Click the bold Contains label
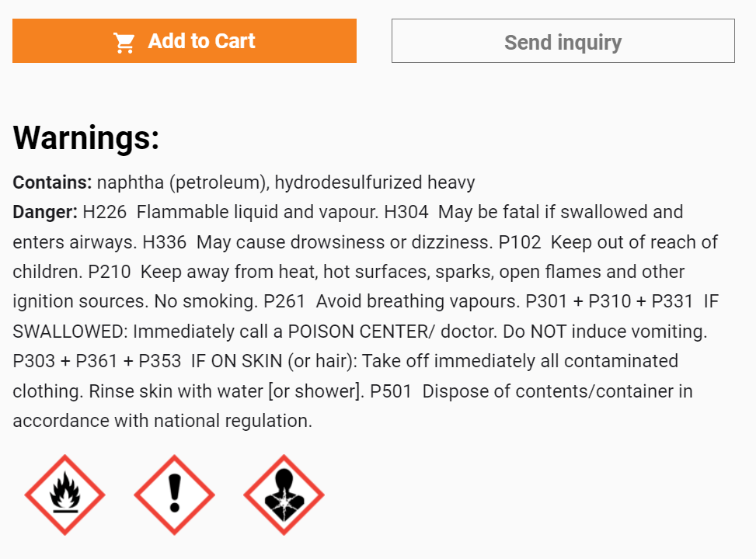Image resolution: width=756 pixels, height=559 pixels. tap(52, 182)
